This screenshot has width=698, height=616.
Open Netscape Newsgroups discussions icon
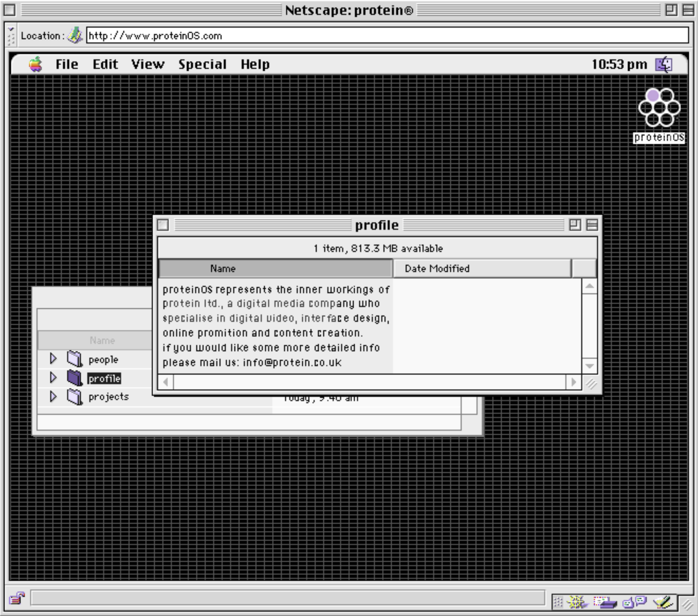tap(634, 602)
